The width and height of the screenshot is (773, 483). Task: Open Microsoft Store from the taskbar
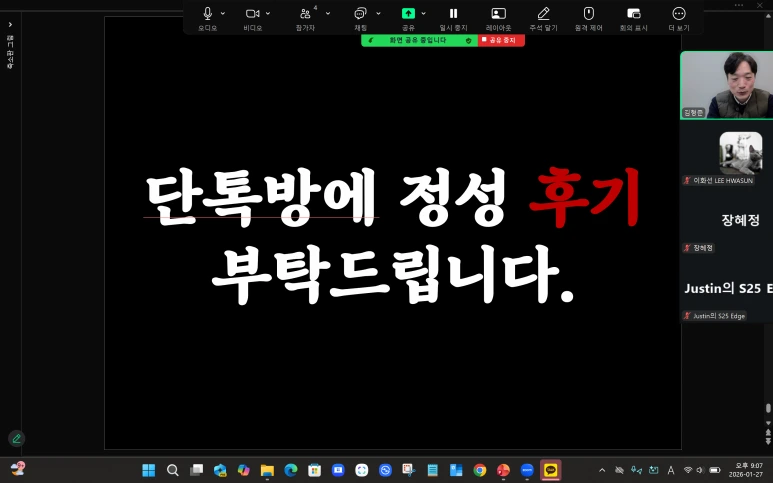pos(315,470)
